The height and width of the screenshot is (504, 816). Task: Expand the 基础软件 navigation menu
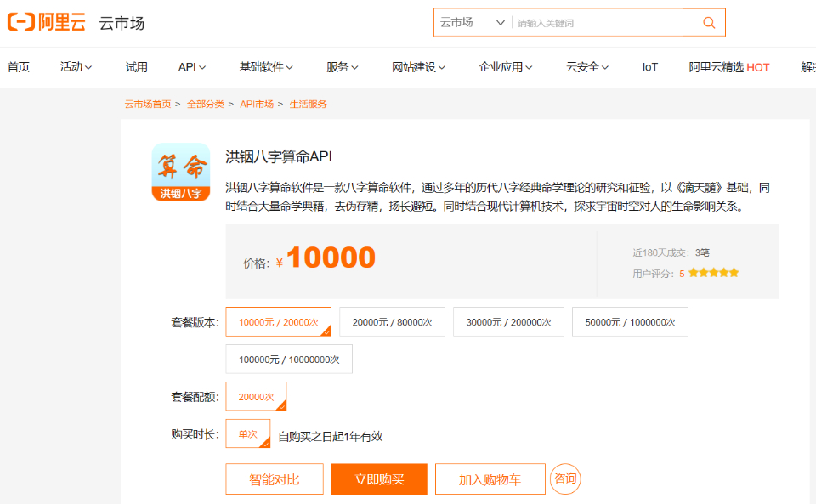pyautogui.click(x=266, y=67)
